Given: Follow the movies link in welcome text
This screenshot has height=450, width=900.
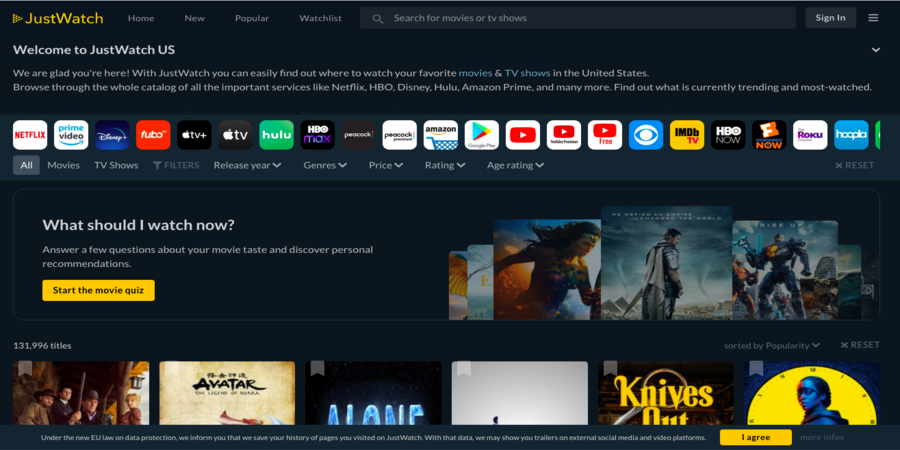Looking at the screenshot, I should point(475,73).
